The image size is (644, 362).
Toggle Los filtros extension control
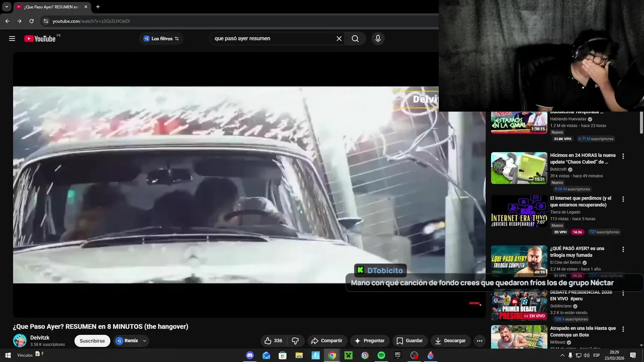pyautogui.click(x=161, y=39)
